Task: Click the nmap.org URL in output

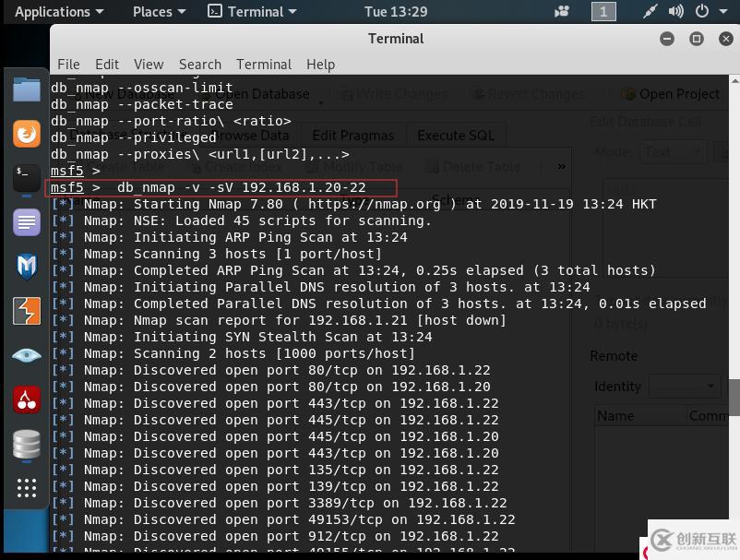Action: 375,204
